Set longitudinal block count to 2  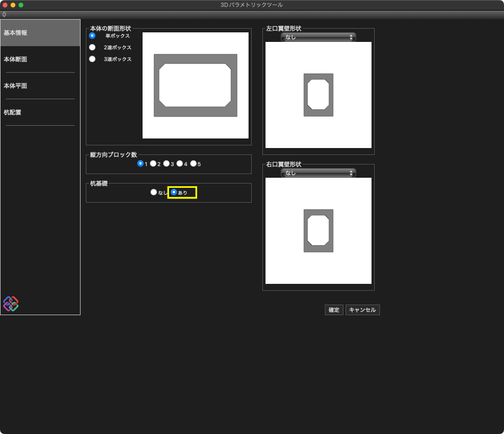pos(153,164)
